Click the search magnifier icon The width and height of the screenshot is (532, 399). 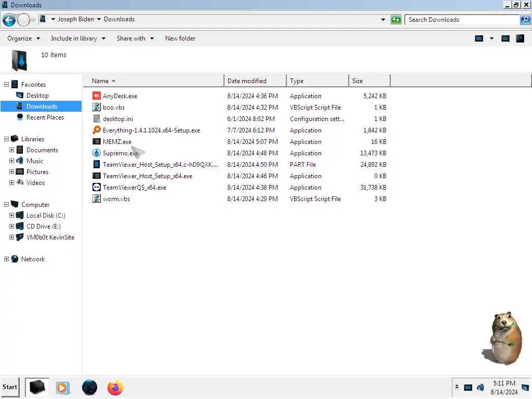click(x=525, y=20)
